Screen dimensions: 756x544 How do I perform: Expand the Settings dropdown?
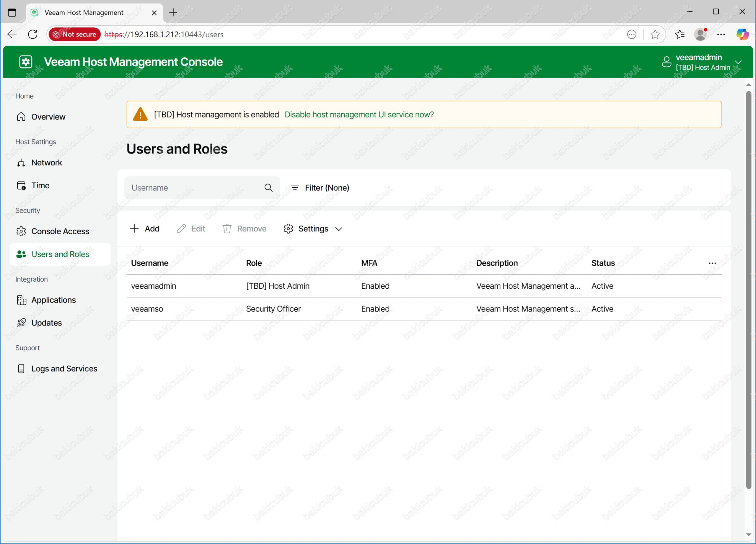click(313, 229)
